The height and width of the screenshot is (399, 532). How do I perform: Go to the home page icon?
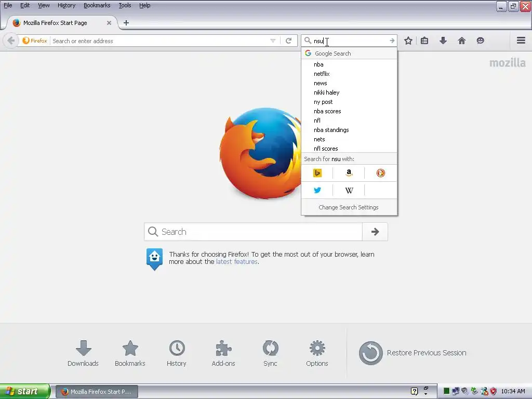pyautogui.click(x=462, y=41)
